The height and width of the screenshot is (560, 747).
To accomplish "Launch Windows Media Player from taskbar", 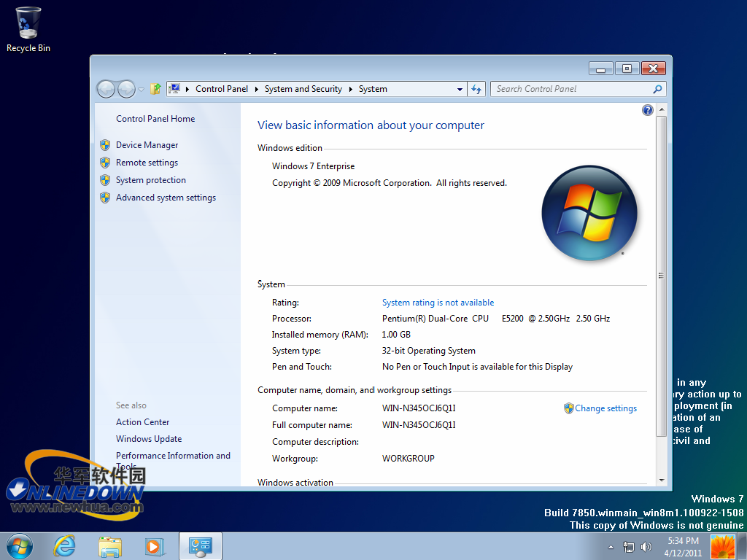I will 155,546.
